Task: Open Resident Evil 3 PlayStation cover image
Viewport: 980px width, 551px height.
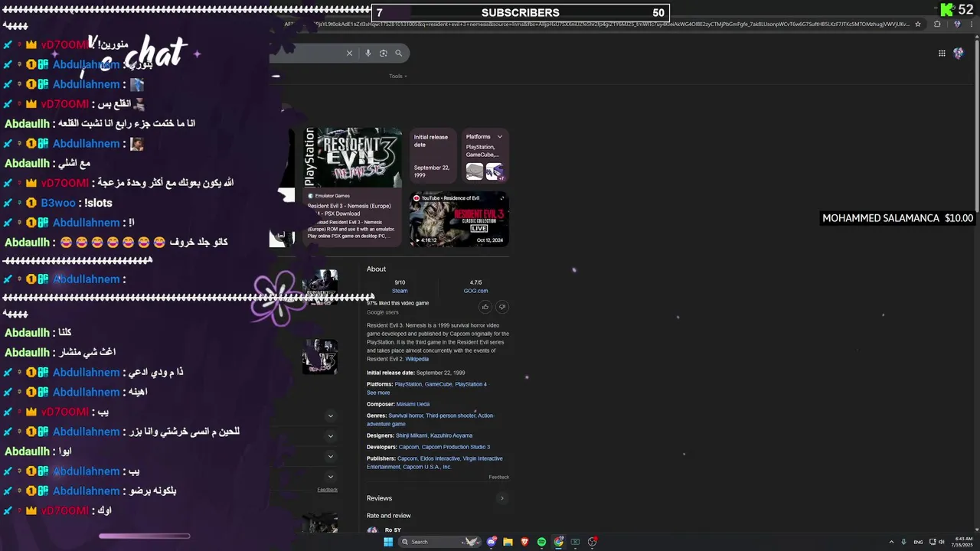Action: [x=353, y=158]
